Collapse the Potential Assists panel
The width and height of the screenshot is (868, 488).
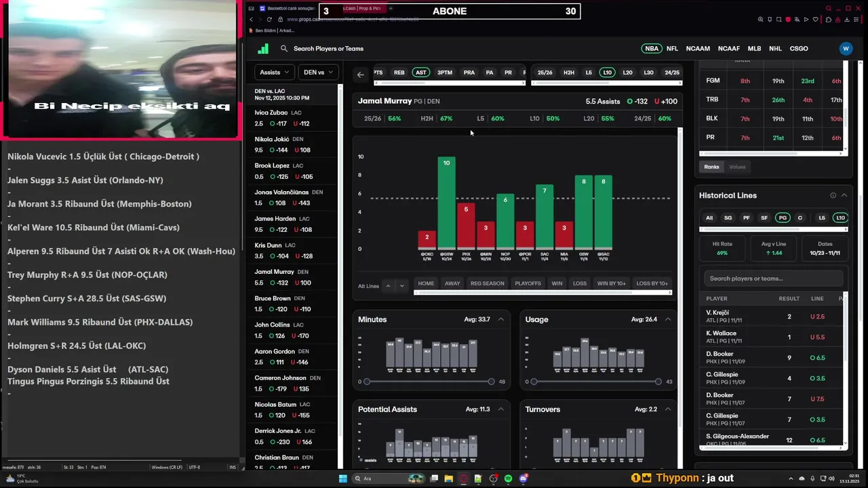pyautogui.click(x=501, y=409)
